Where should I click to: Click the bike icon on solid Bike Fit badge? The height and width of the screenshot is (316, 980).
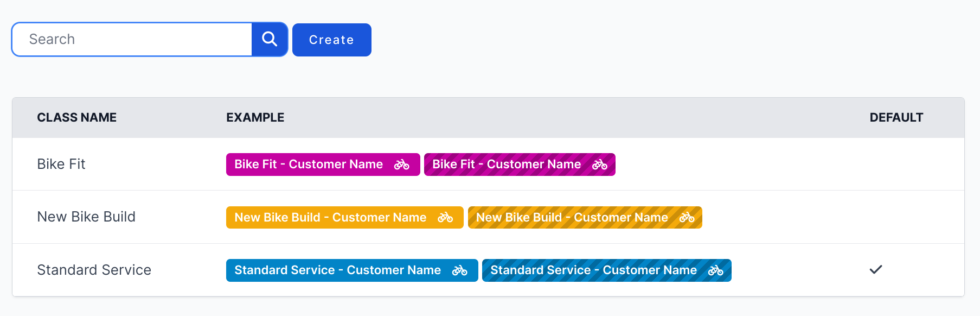401,165
